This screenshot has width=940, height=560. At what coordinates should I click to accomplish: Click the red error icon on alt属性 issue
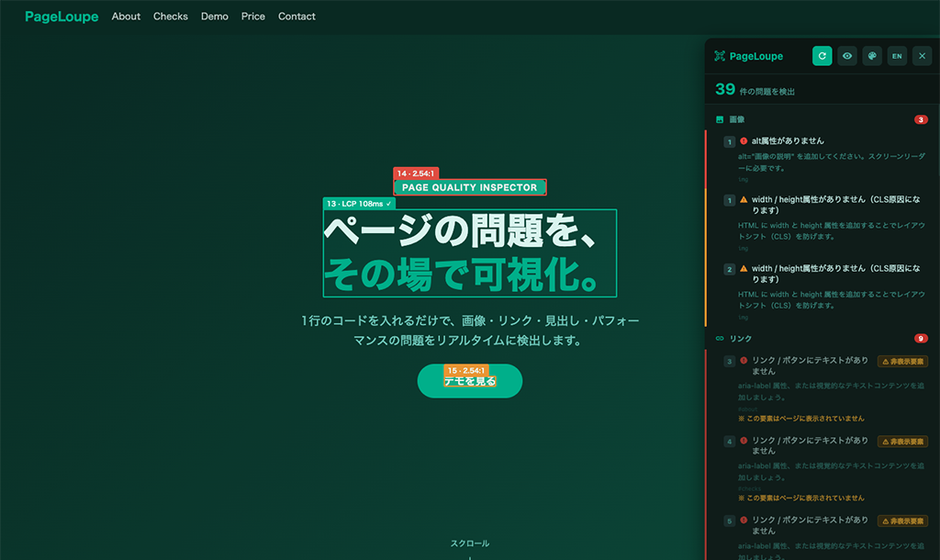[744, 140]
